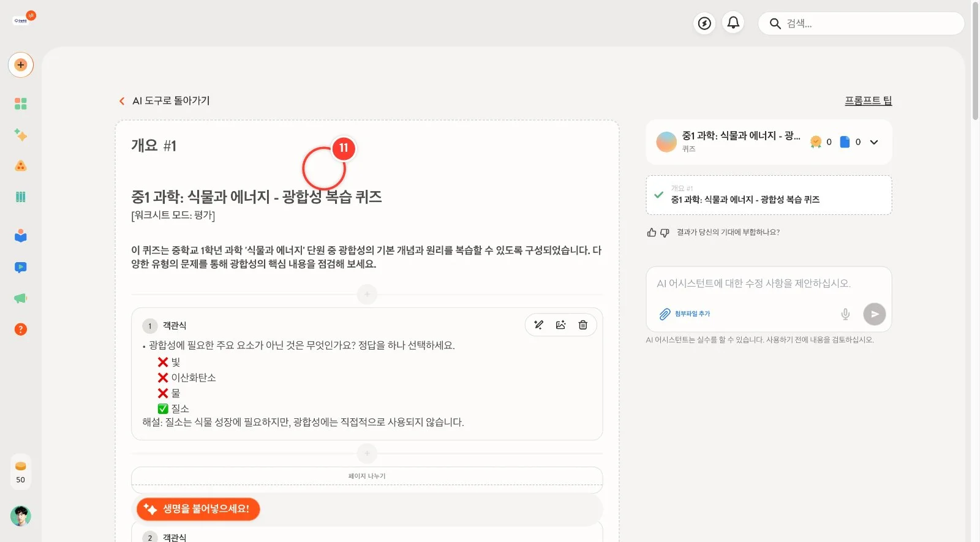Click the plus insert button above question 1
Image resolution: width=980 pixels, height=542 pixels.
(x=367, y=295)
